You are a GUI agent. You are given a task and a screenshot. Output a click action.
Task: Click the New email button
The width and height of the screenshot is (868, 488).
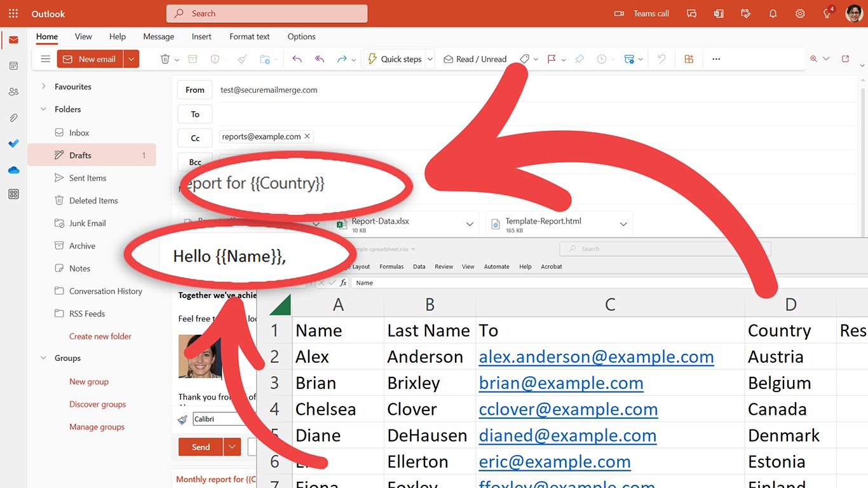pos(90,59)
